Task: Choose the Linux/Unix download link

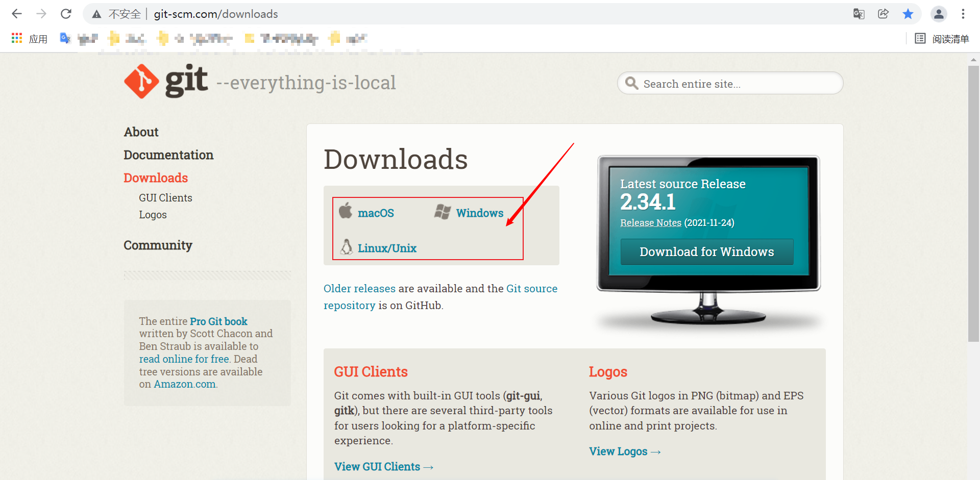Action: (387, 248)
